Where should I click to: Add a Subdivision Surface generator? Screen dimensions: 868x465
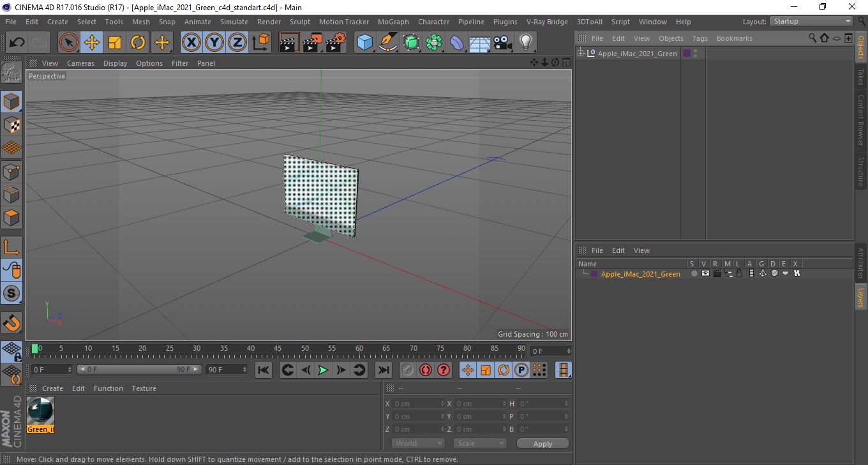[411, 43]
